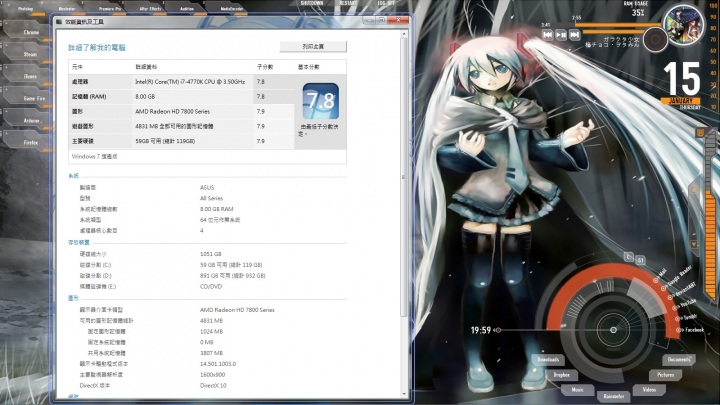720x405 pixels.
Task: Open Chrome from the left launcher
Action: (28, 32)
